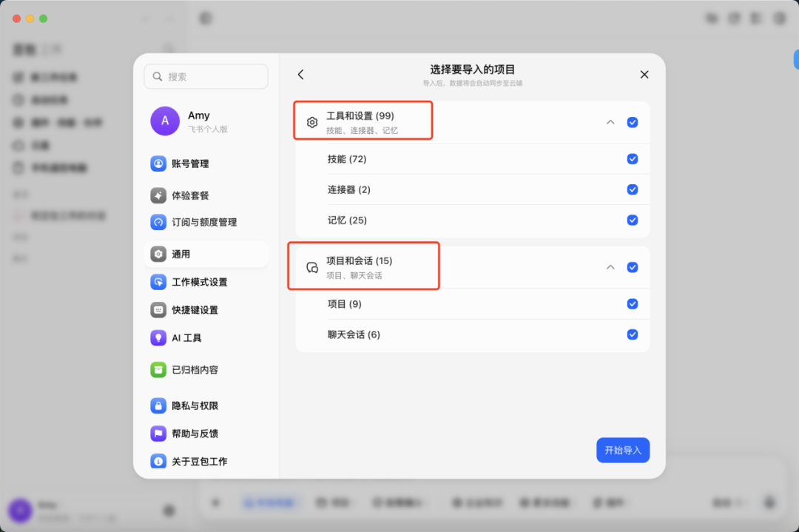The image size is (799, 532).
Task: Uncheck the 连接器 (2) checkbox
Action: (633, 189)
